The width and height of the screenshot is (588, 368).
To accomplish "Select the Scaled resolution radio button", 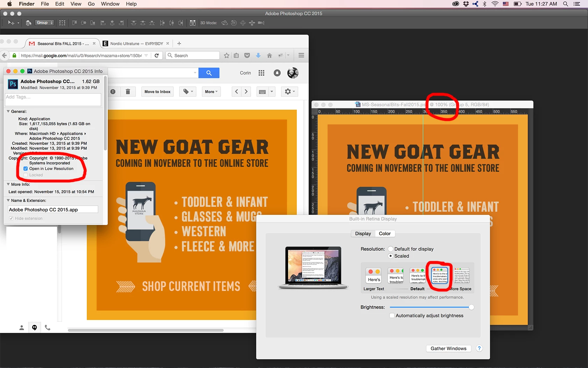I will [x=391, y=256].
